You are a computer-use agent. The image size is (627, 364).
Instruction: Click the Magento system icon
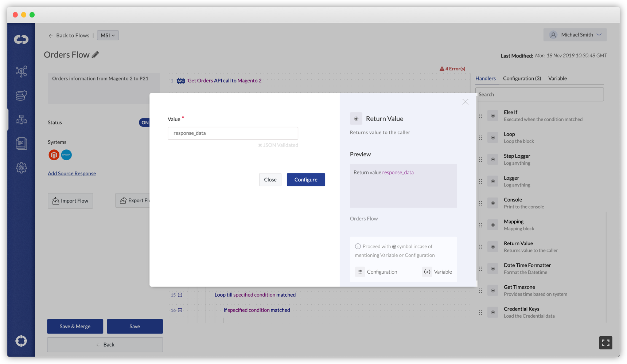pos(54,155)
